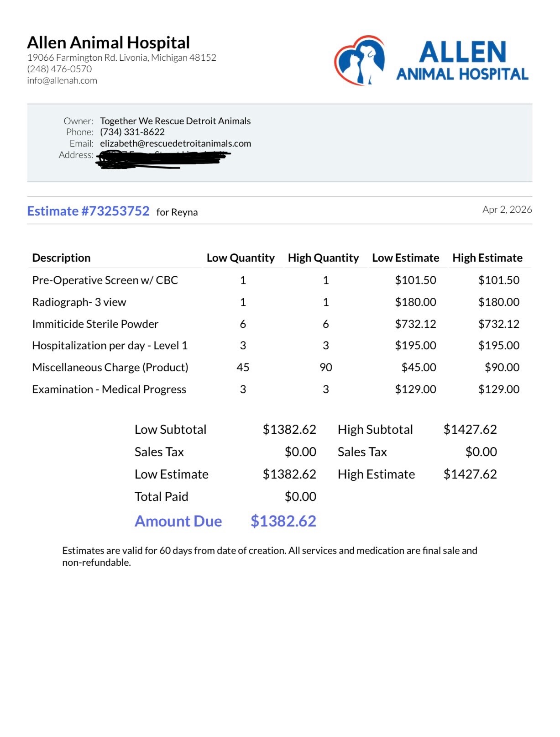Click the info@allenah.com email address
Viewport: 560px width, 737px height.
pyautogui.click(x=62, y=80)
